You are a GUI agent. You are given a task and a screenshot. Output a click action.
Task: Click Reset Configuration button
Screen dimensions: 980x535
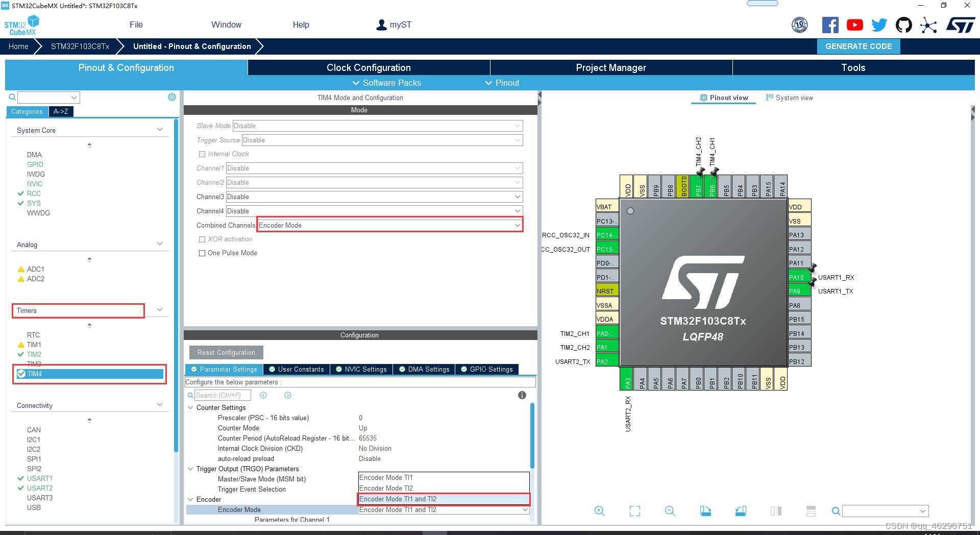[x=226, y=352]
